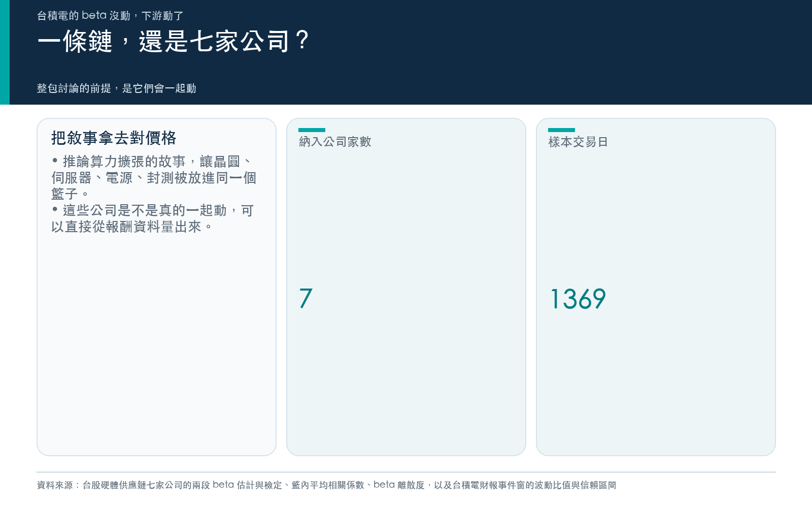Select the label 納入公司家數

[x=335, y=142]
